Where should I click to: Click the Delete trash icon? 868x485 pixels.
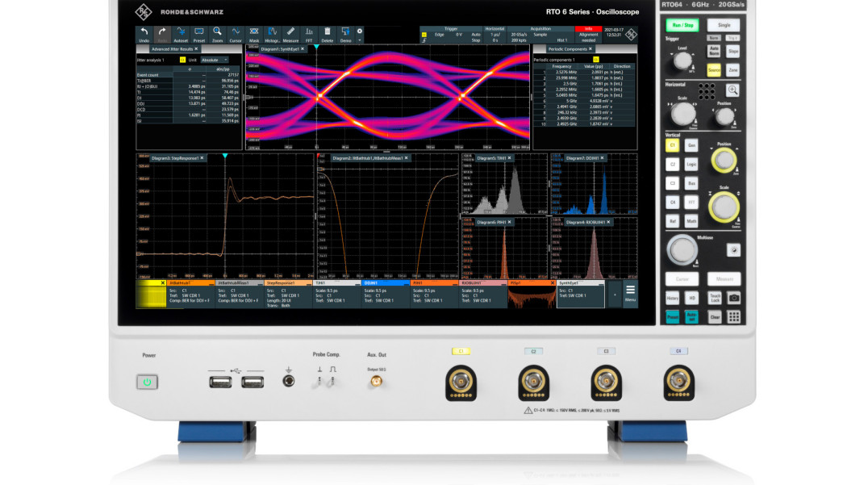tap(328, 35)
